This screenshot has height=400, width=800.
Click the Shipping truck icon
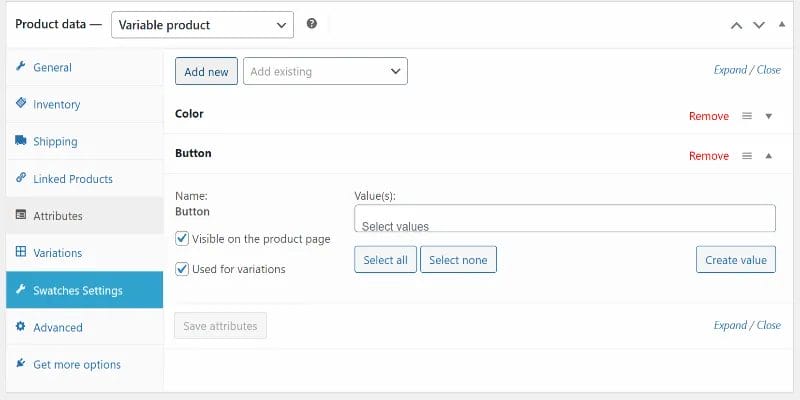click(21, 141)
